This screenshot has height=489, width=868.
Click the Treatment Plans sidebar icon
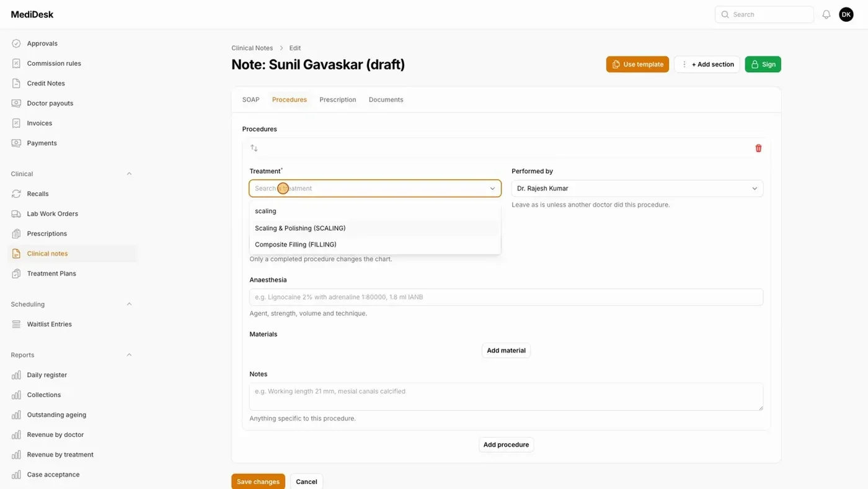(x=16, y=273)
